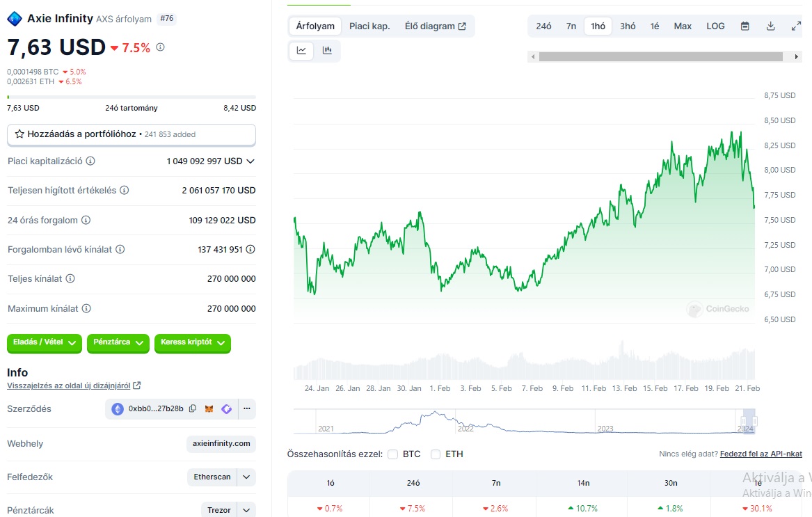Open Keress kriptót dropdown
The height and width of the screenshot is (517, 812).
[193, 342]
